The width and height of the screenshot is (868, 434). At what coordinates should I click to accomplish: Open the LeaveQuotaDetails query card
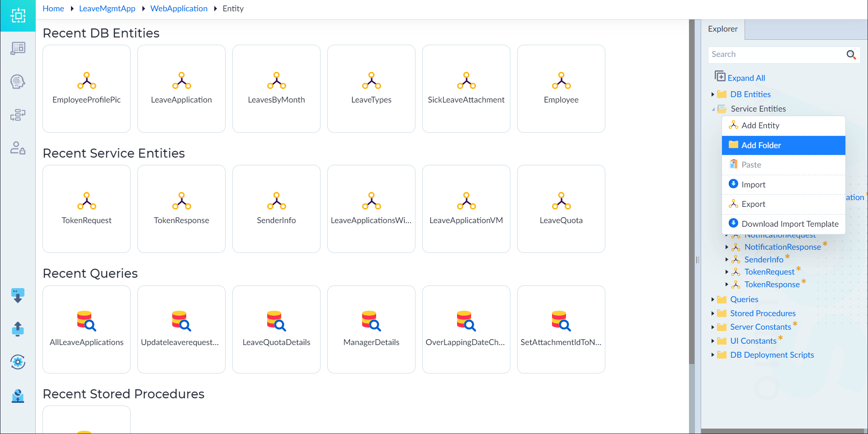(276, 329)
